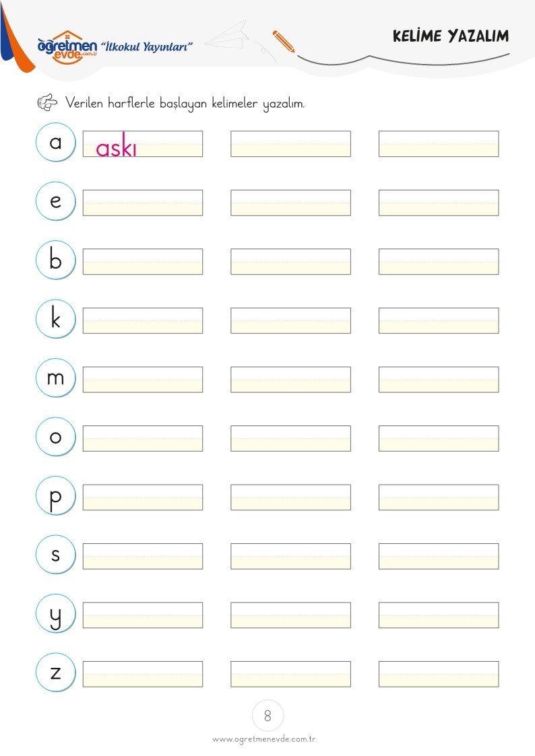The width and height of the screenshot is (535, 756).
Task: Click the last writing box in row o
Action: coord(439,438)
